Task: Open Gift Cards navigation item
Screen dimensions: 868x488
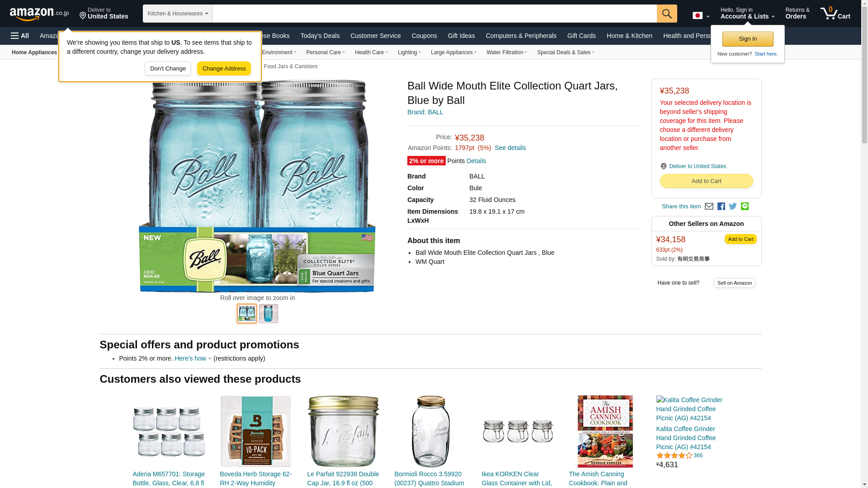Action: tap(581, 36)
